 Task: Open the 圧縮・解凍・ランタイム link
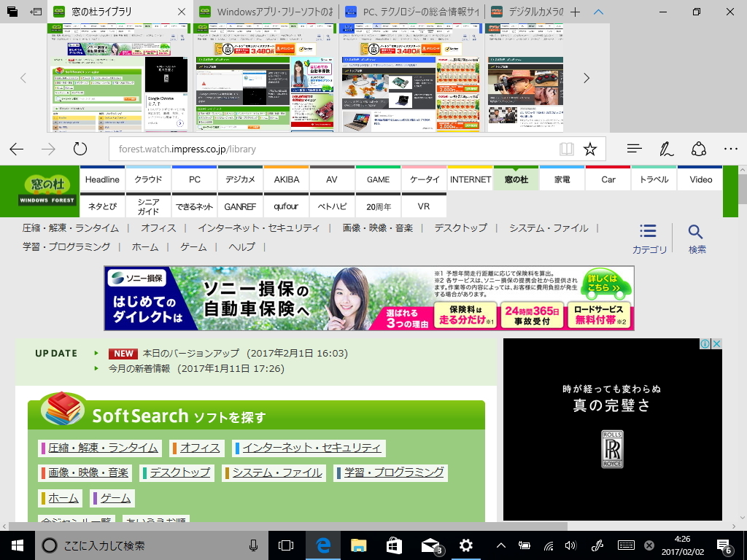tap(101, 449)
